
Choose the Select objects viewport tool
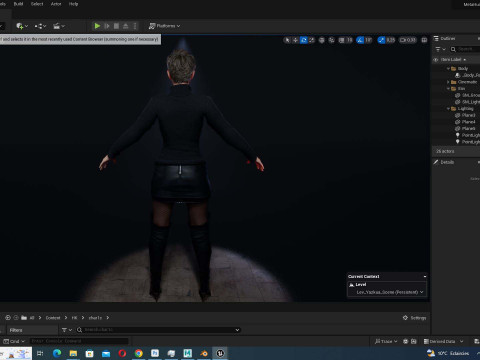coord(287,40)
